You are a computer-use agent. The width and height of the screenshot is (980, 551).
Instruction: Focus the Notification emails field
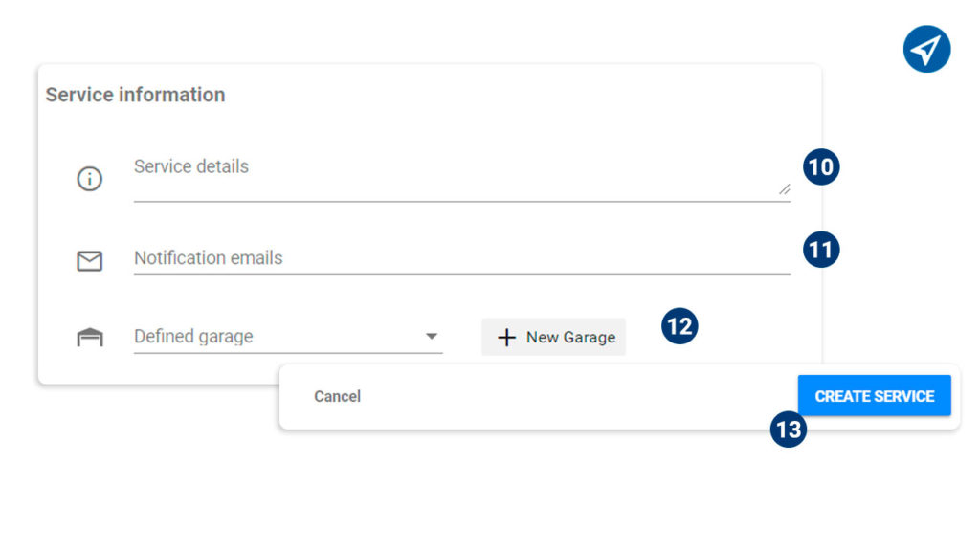pos(462,258)
